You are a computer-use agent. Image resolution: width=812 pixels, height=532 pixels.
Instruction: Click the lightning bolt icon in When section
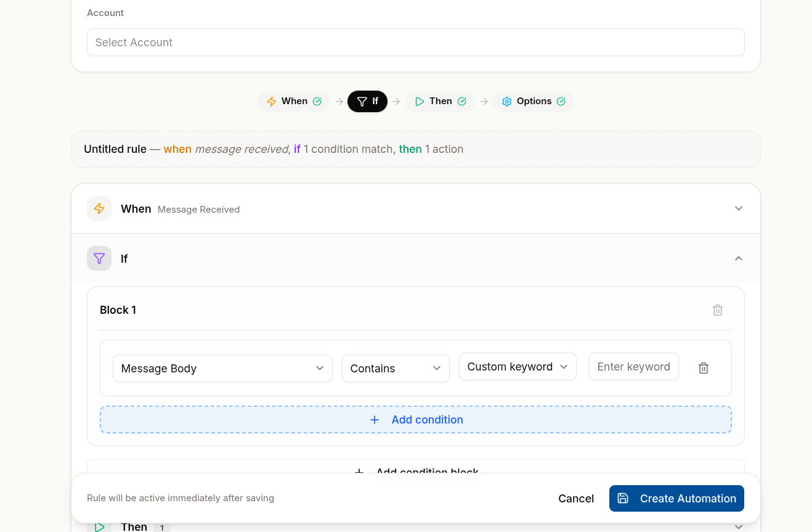pos(99,208)
